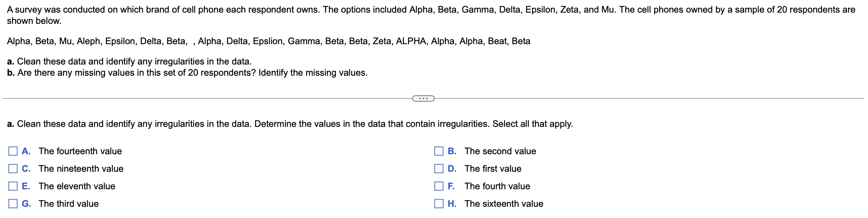
Task: Expand the ellipsis button on the divider
Action: click(x=423, y=98)
